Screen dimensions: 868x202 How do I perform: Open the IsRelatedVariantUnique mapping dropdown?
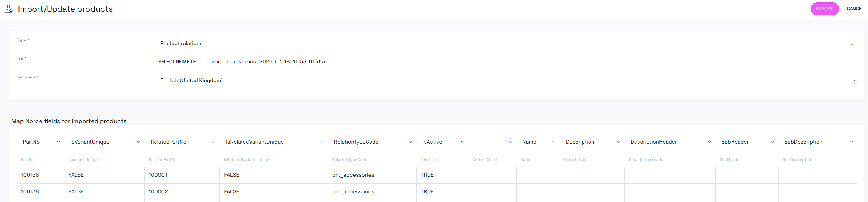[274, 142]
